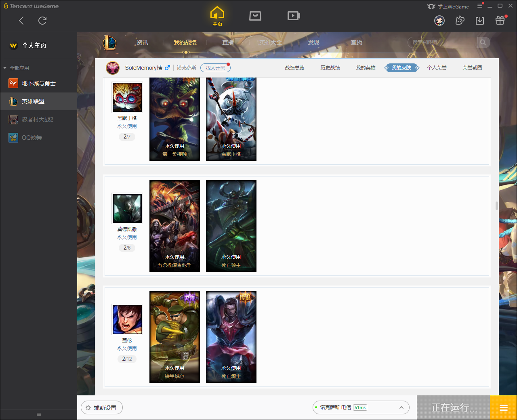Open the 死亡骑士 skin card
The width and height of the screenshot is (517, 420).
231,337
